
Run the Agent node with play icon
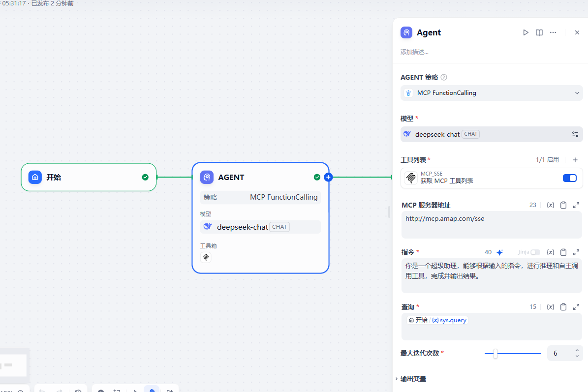click(x=526, y=32)
